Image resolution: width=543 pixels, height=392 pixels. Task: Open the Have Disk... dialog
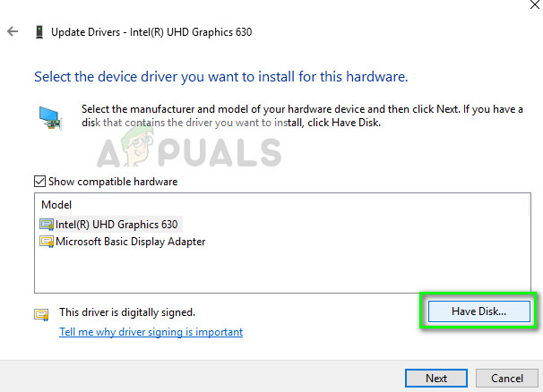[x=479, y=311]
